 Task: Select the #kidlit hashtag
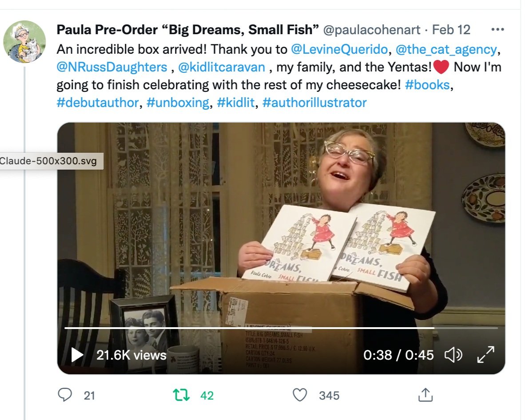236,103
